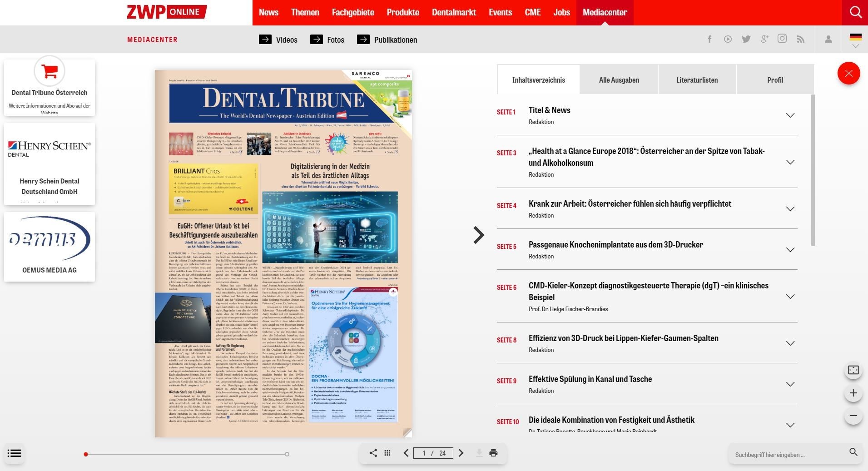Print the publication using printer icon

point(494,453)
